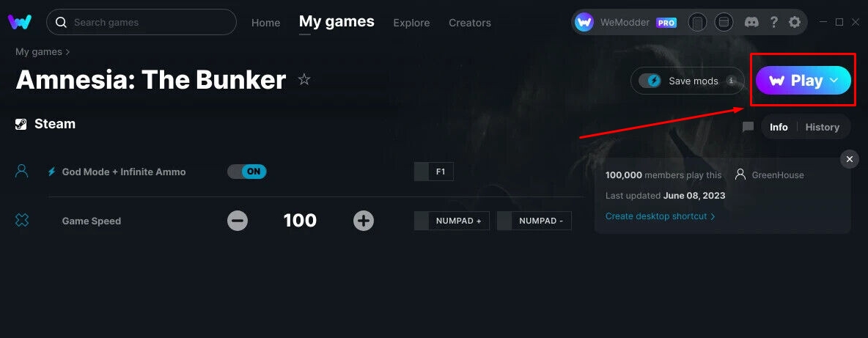Click the phone remote icon
Image resolution: width=868 pixels, height=338 pixels.
coord(697,23)
